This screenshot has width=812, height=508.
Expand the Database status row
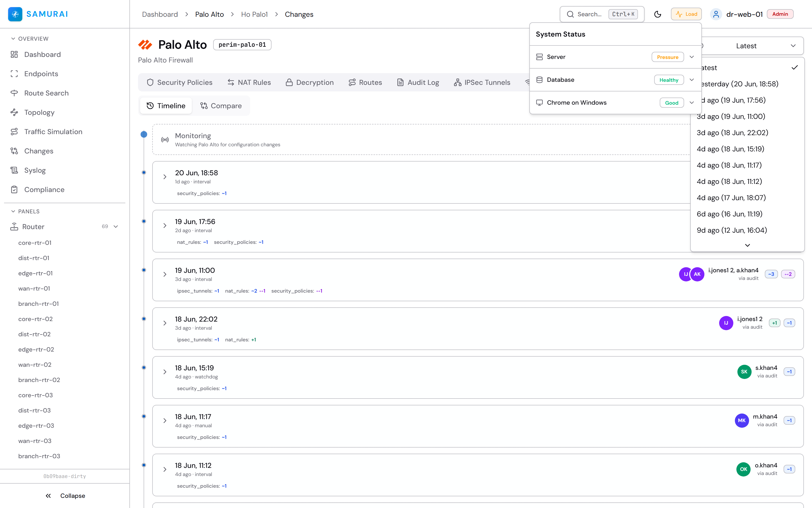[691, 80]
